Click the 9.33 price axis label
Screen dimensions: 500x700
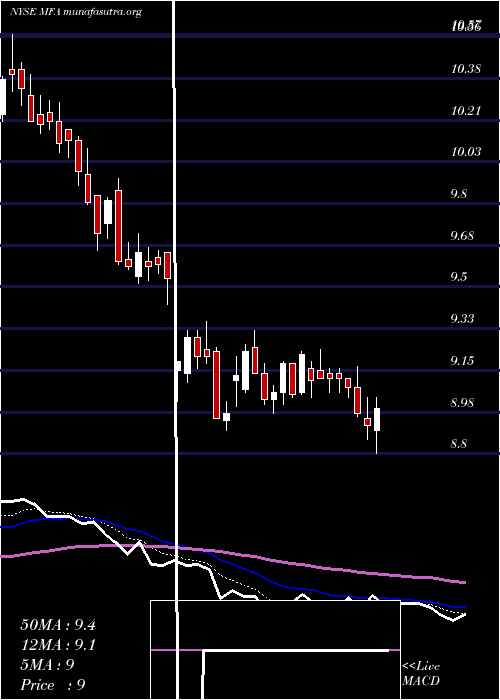462,319
